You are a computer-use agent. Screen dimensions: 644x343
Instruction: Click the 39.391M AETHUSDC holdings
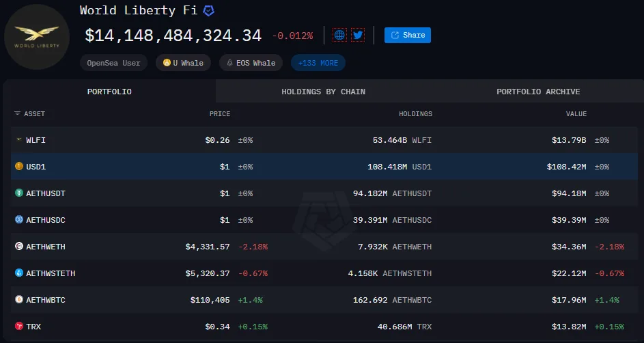click(x=392, y=220)
